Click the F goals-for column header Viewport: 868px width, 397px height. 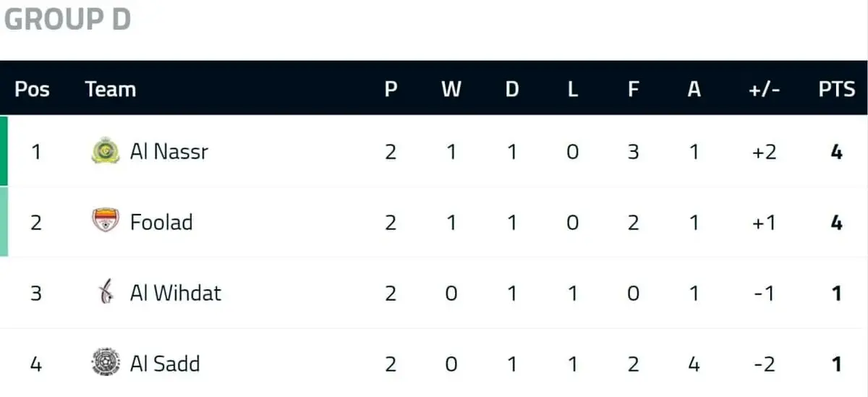click(x=633, y=90)
